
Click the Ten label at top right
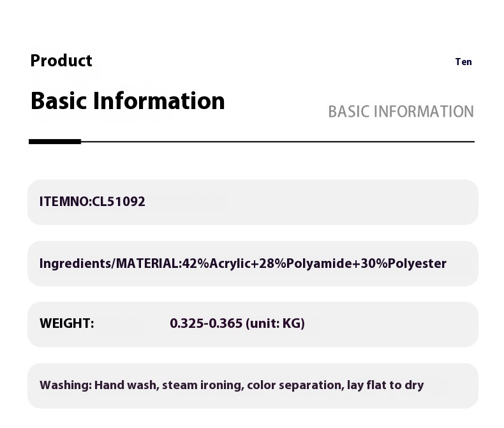464,62
